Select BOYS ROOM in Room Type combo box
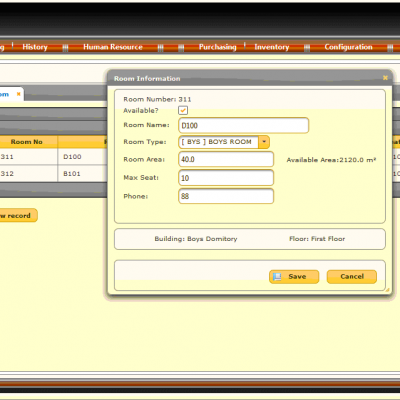Screen dimensions: 400x400 219,142
